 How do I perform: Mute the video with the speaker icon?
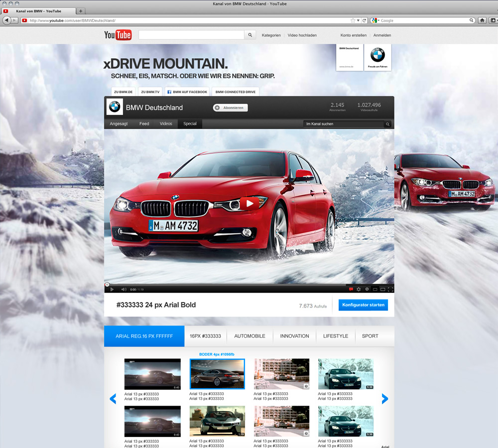(x=124, y=289)
